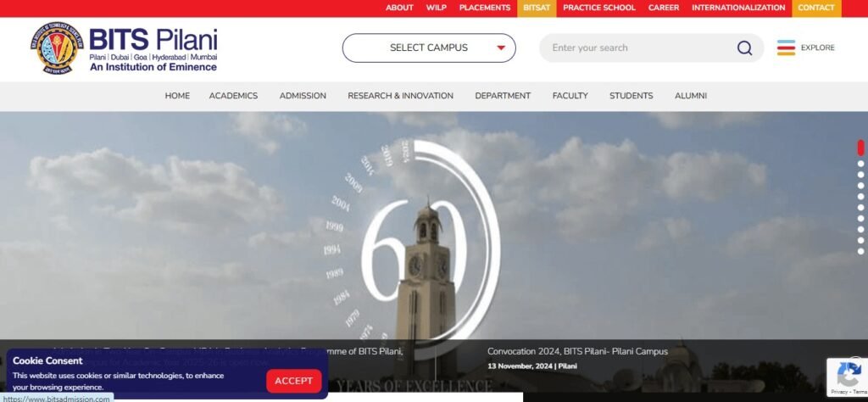Viewport: 868px width, 402px height.
Task: Open the WILP link in top bar
Action: tap(437, 8)
